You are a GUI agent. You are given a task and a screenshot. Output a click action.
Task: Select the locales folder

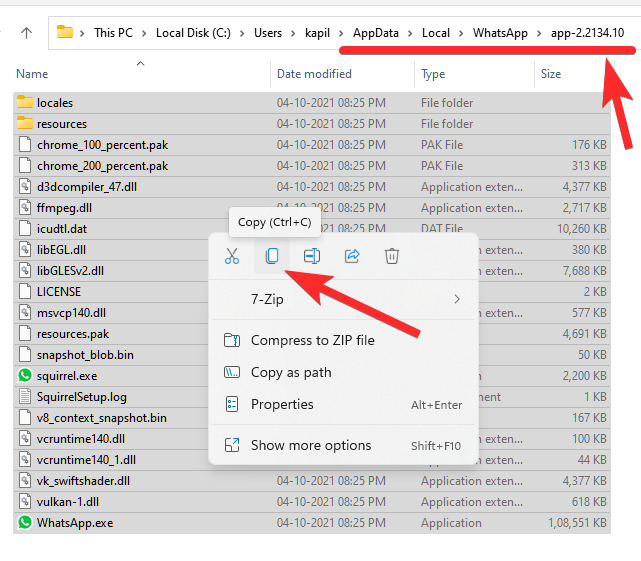coord(55,103)
